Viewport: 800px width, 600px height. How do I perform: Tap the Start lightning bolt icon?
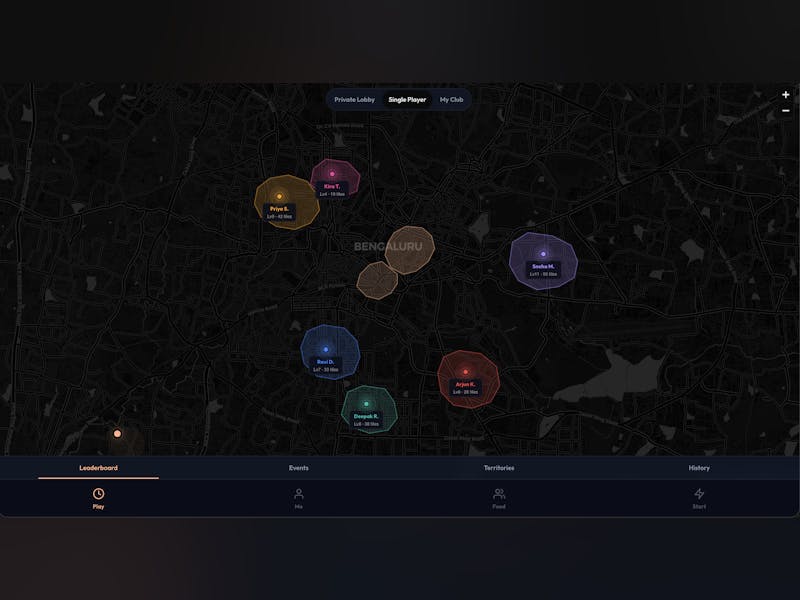pos(699,494)
